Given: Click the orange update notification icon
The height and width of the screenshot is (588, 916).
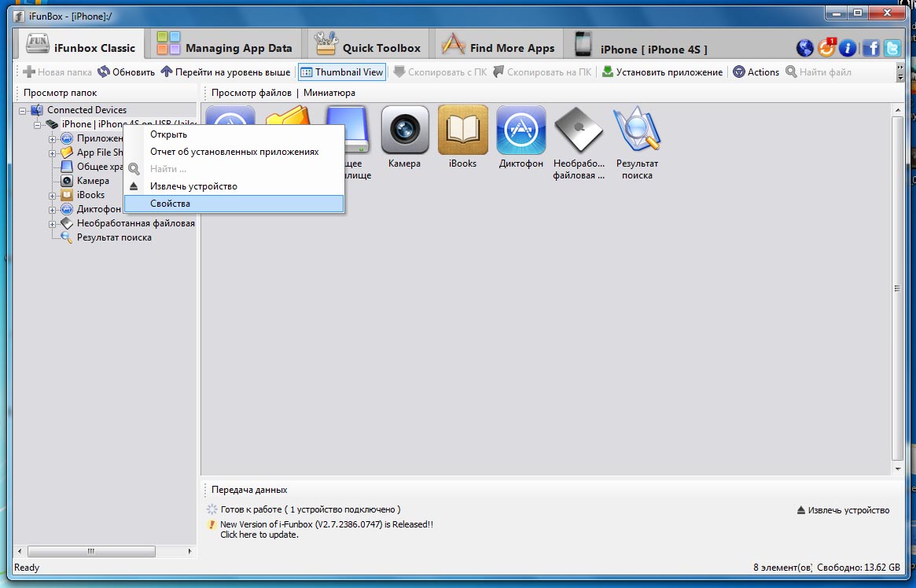Looking at the screenshot, I should point(826,47).
